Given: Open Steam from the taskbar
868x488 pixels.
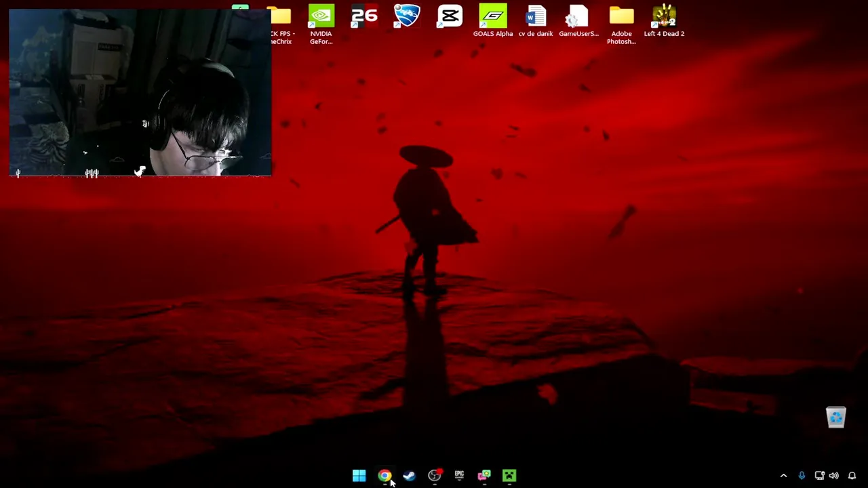Looking at the screenshot, I should pyautogui.click(x=410, y=476).
